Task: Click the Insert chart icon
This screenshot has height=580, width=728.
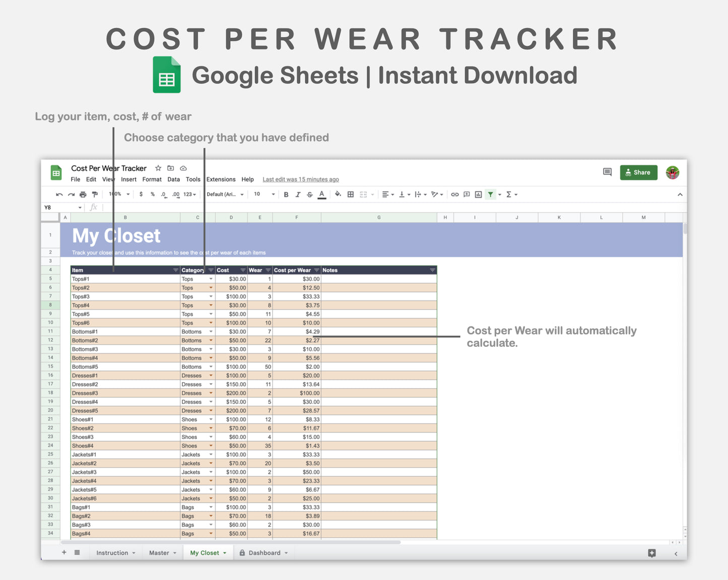Action: tap(479, 194)
